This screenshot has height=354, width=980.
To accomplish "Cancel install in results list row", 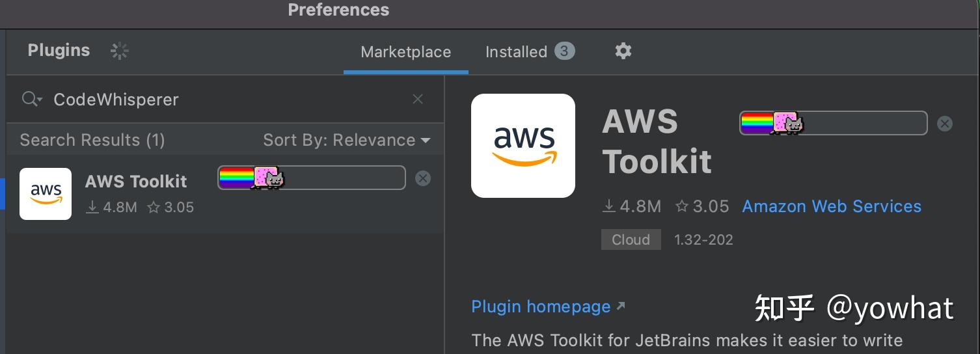I will point(423,178).
